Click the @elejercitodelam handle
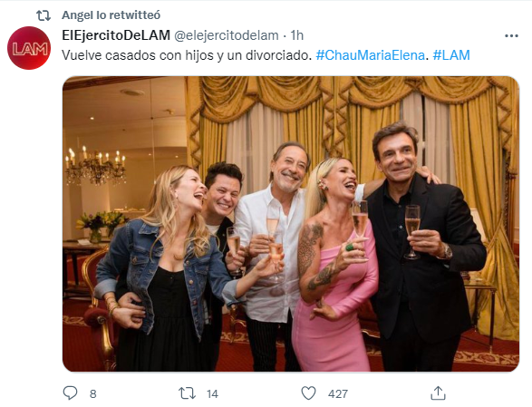This screenshot has width=532, height=407. pos(227,35)
